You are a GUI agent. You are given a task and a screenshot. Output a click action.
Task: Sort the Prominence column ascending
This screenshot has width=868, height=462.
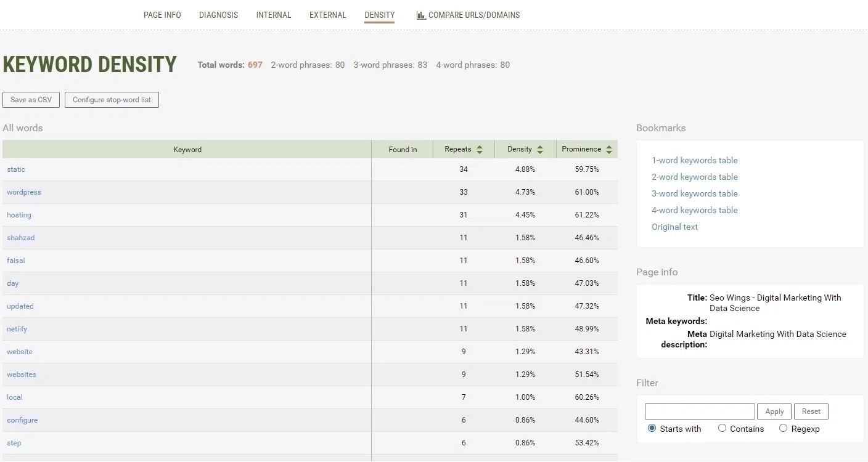[x=610, y=146]
